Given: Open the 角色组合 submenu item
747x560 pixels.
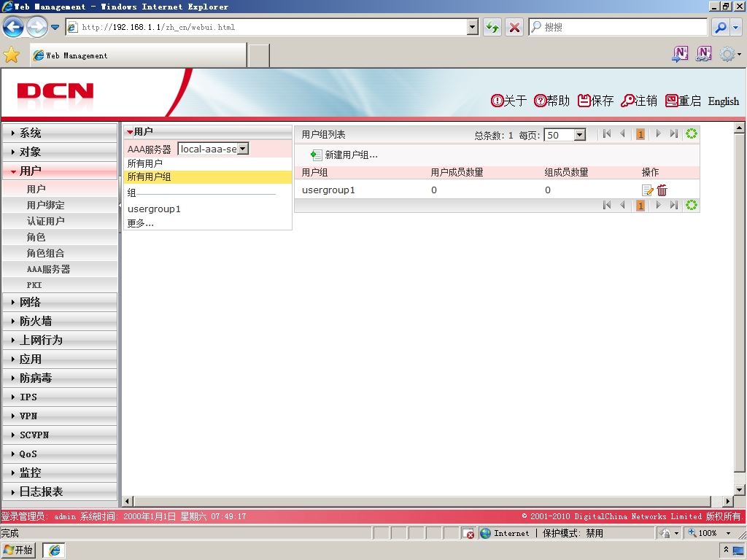Looking at the screenshot, I should (x=60, y=253).
